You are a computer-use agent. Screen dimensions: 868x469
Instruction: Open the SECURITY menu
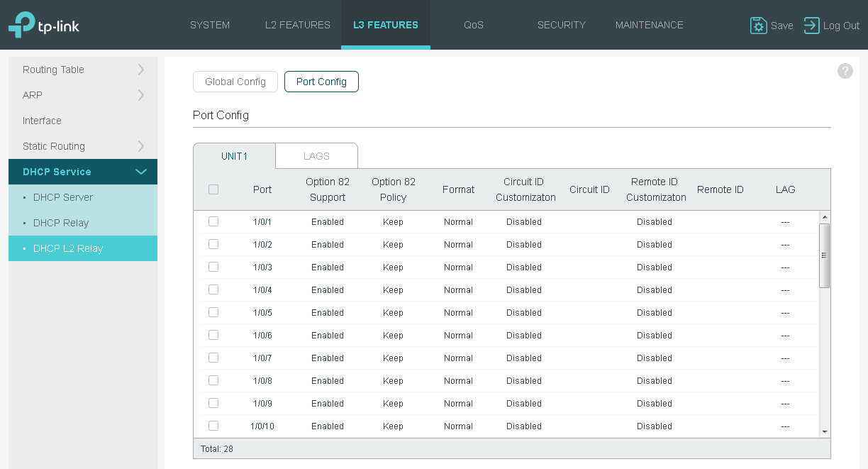tap(562, 25)
